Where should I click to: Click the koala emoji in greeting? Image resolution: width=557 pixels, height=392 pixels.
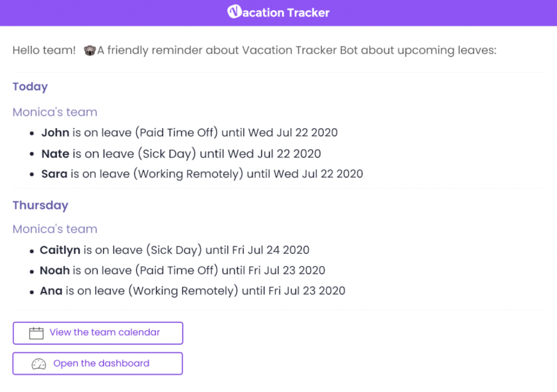[x=89, y=51]
